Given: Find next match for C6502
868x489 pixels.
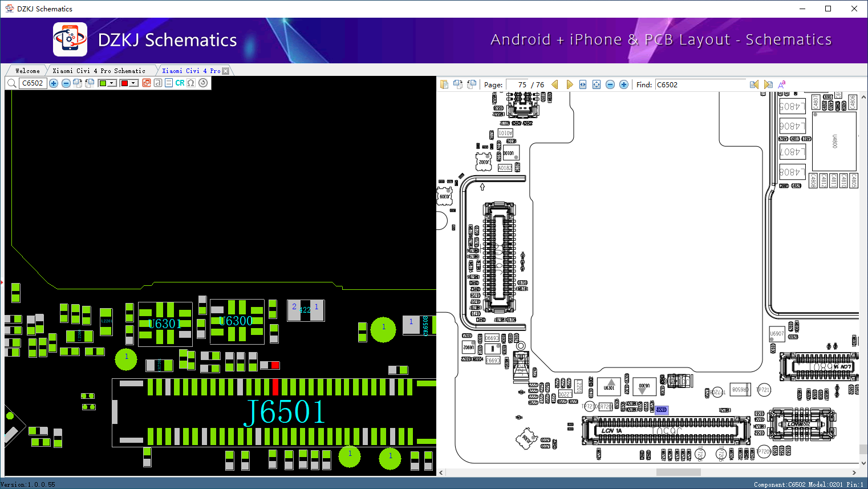Looking at the screenshot, I should pos(768,84).
